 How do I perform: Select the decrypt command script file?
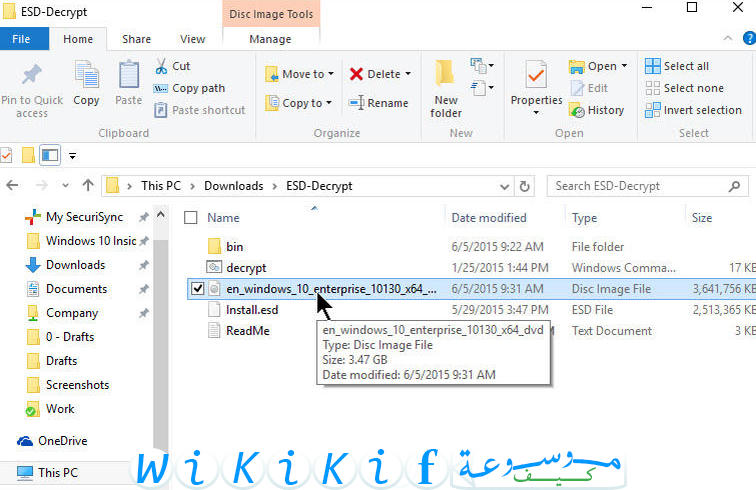(471, 268)
